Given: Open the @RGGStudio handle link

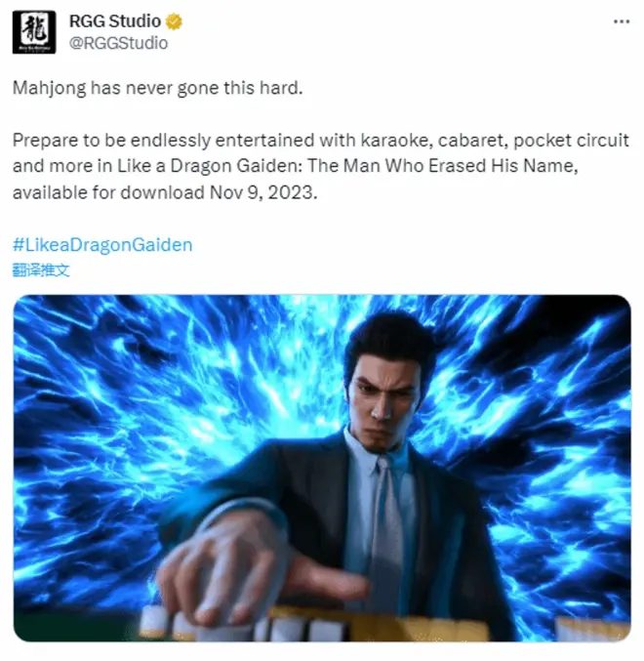Looking at the screenshot, I should (118, 43).
